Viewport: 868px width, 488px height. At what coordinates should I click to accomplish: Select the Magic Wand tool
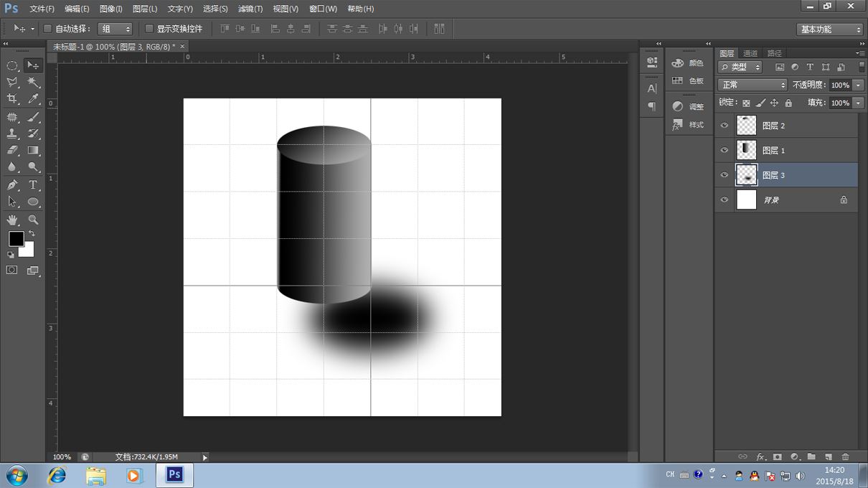point(33,83)
